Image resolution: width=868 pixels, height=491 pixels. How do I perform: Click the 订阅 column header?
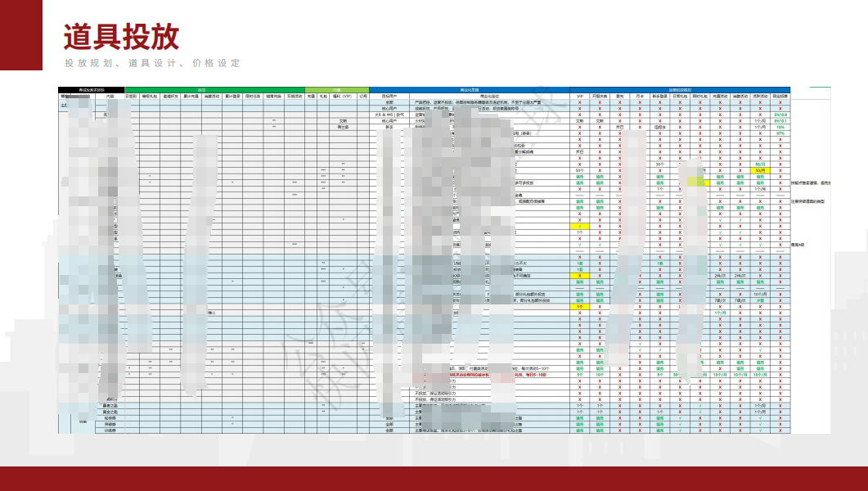point(363,96)
